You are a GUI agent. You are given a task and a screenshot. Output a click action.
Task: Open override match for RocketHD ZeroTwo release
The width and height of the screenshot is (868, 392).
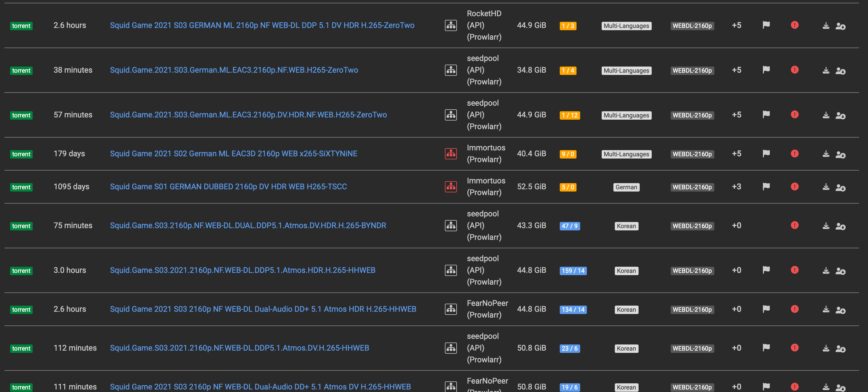pos(840,26)
